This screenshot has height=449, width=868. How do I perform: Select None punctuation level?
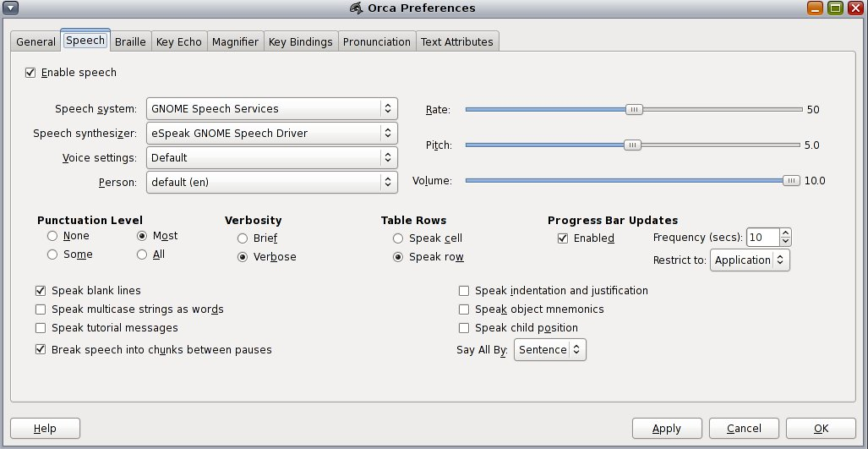point(52,236)
